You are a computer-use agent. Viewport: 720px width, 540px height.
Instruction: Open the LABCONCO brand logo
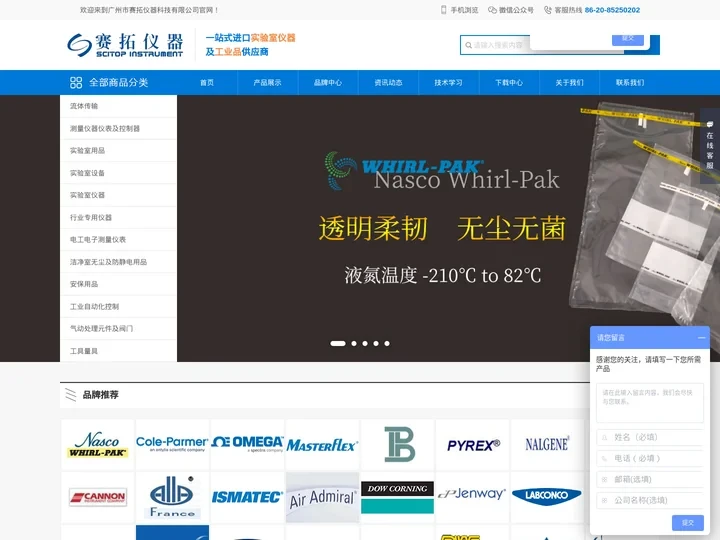[547, 497]
